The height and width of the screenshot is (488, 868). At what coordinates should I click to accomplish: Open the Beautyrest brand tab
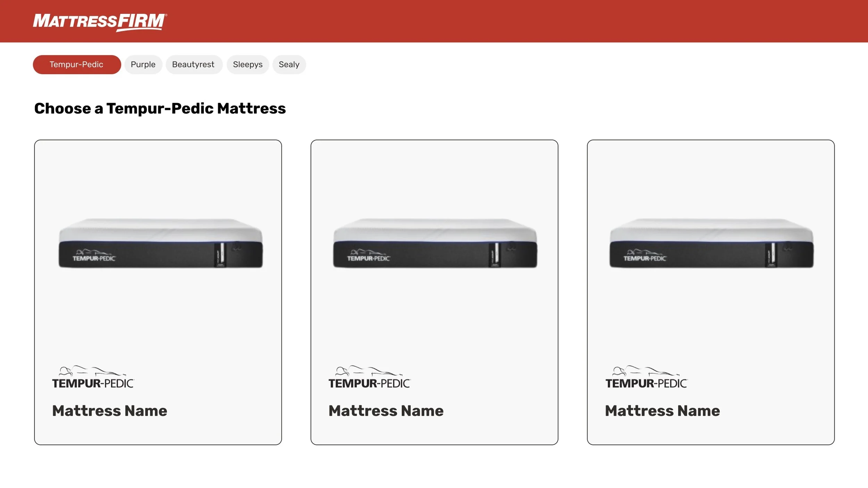[x=193, y=65]
